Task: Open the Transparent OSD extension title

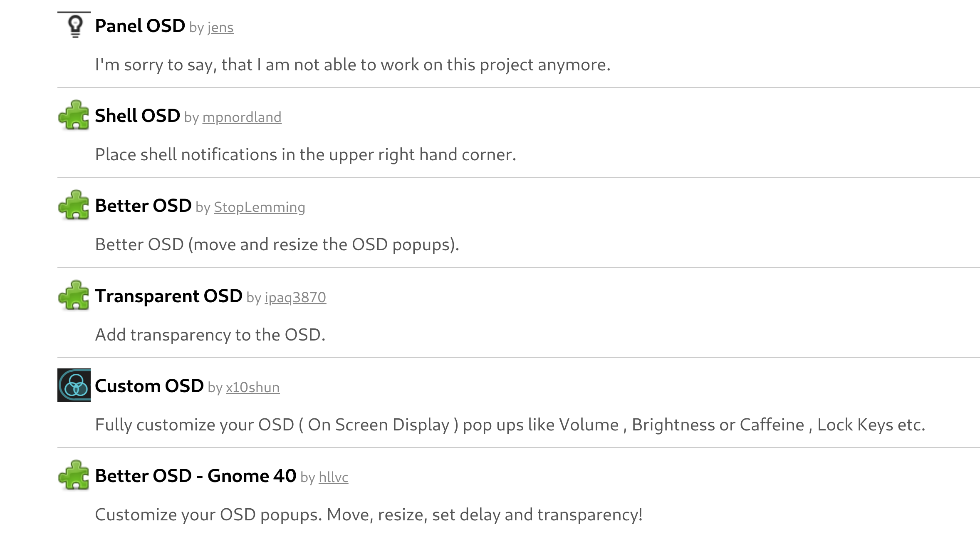Action: [168, 296]
